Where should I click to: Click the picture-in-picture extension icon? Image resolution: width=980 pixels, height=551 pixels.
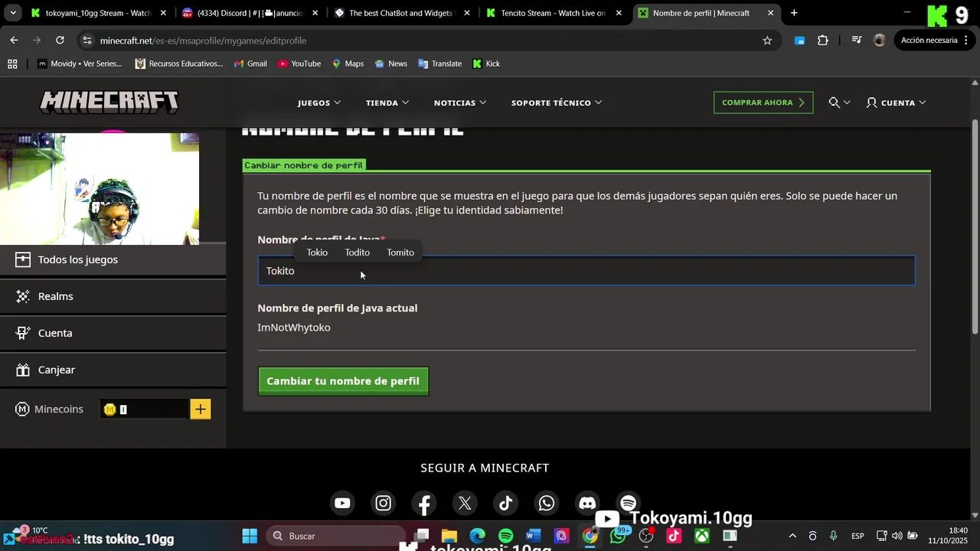(x=799, y=41)
